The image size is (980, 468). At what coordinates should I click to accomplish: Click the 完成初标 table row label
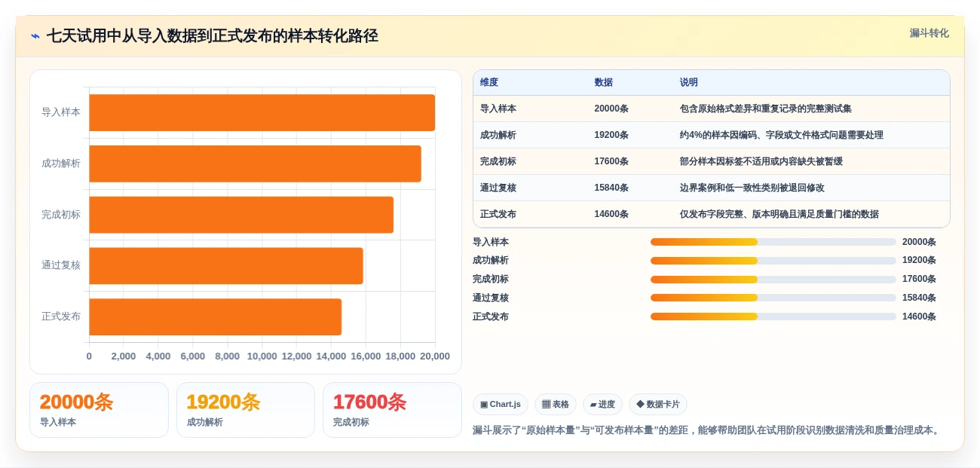[498, 161]
